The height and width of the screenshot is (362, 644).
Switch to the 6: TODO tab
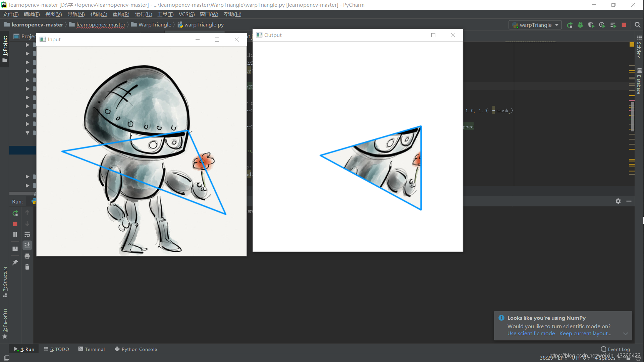[x=56, y=349]
